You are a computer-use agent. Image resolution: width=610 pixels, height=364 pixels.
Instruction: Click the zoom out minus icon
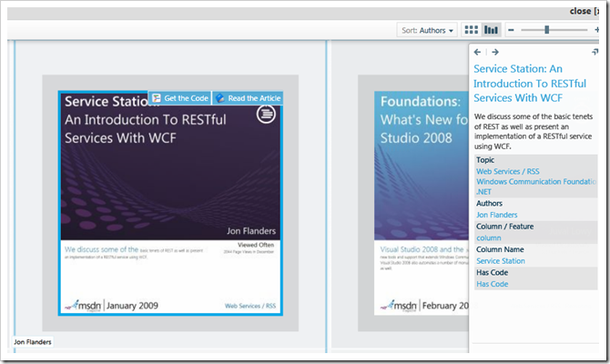point(511,30)
